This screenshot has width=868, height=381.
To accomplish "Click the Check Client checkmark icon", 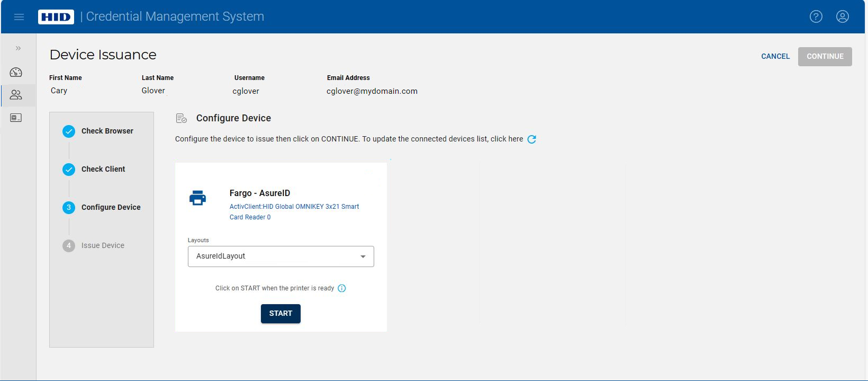I will [x=69, y=170].
